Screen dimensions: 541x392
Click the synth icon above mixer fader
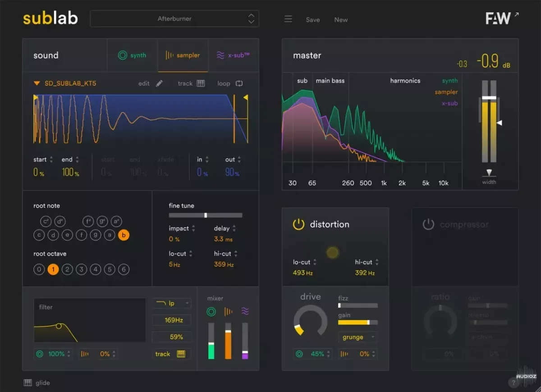pos(211,311)
